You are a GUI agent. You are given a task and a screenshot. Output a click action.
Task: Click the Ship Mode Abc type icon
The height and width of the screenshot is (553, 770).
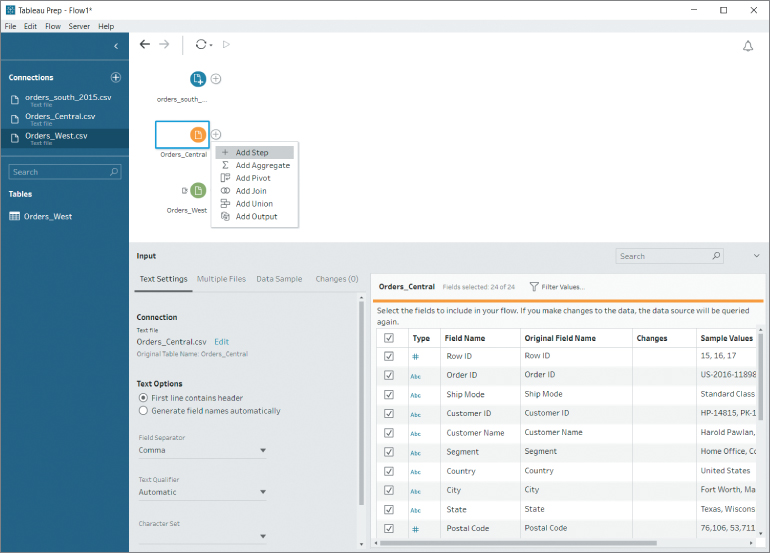(x=415, y=395)
